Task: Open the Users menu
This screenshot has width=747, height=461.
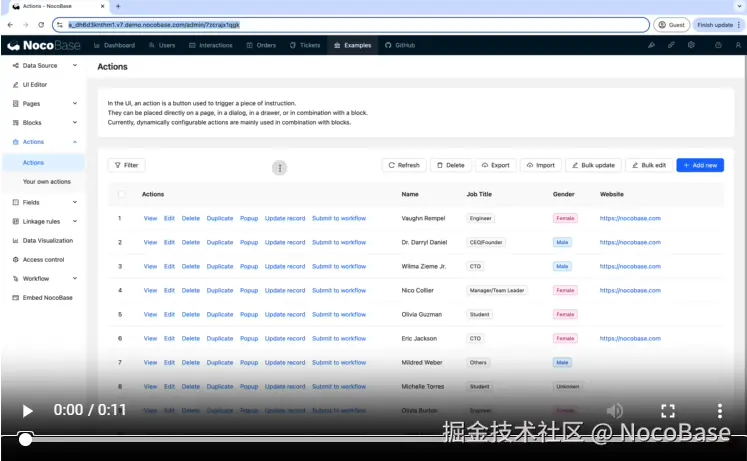Action: click(162, 45)
